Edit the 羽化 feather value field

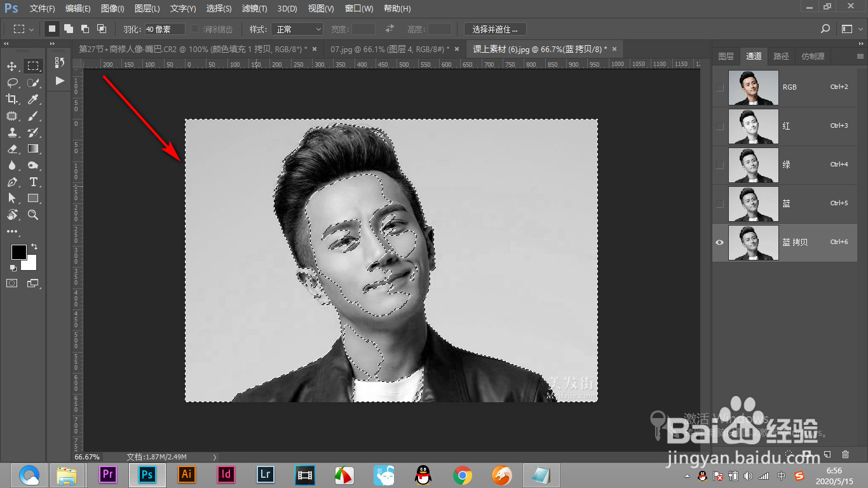coord(165,29)
